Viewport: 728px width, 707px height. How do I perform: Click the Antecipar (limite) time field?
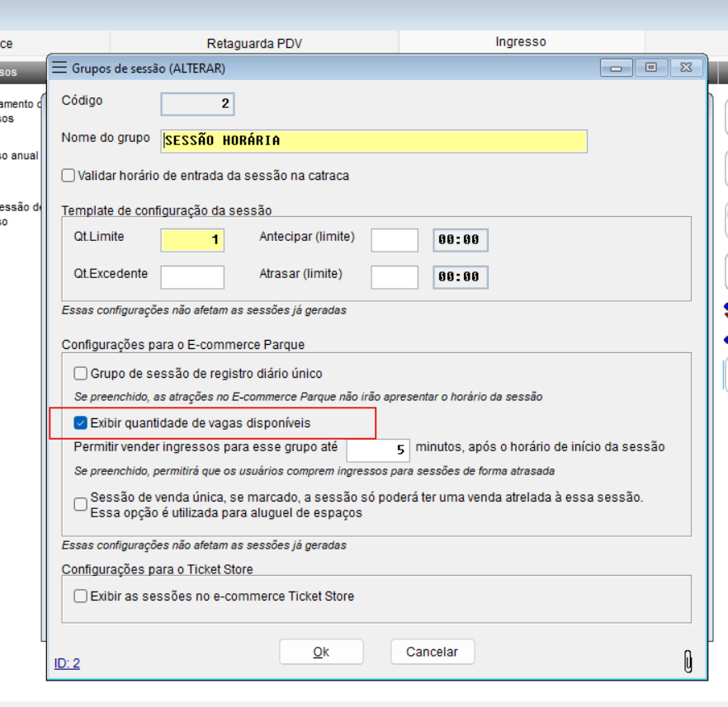pyautogui.click(x=460, y=240)
